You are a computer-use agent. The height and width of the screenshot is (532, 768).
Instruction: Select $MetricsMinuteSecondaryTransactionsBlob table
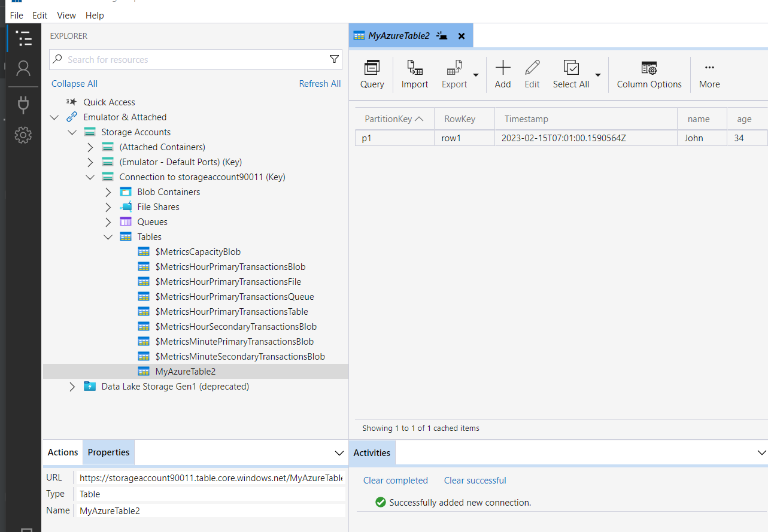[x=240, y=357]
